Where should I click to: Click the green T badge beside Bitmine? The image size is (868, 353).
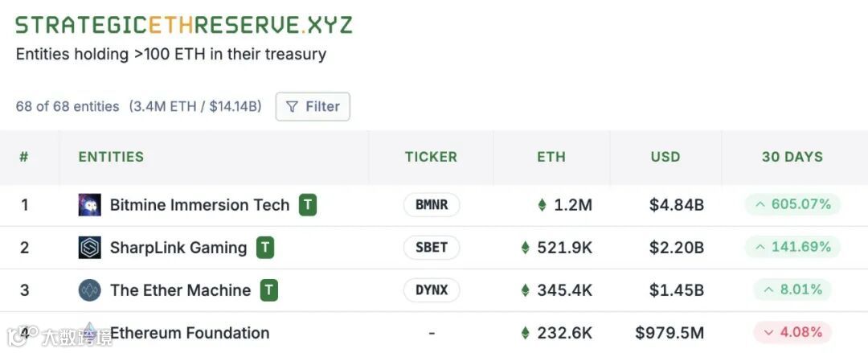(x=308, y=205)
